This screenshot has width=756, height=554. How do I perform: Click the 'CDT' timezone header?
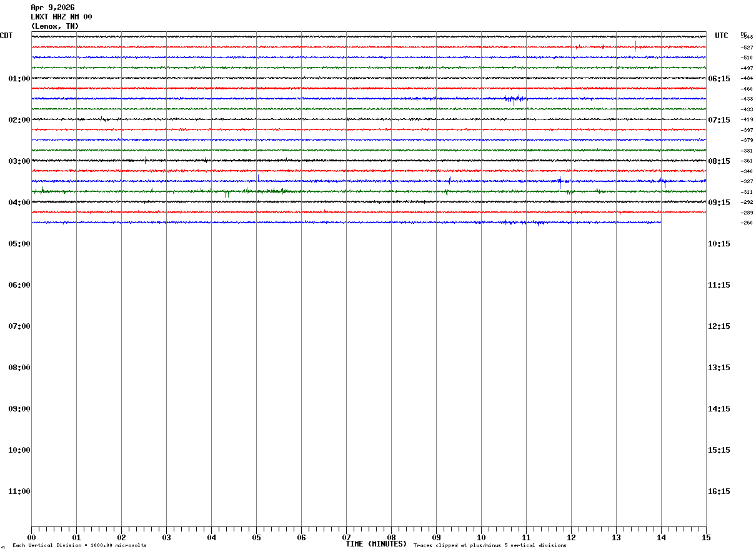pyautogui.click(x=6, y=36)
